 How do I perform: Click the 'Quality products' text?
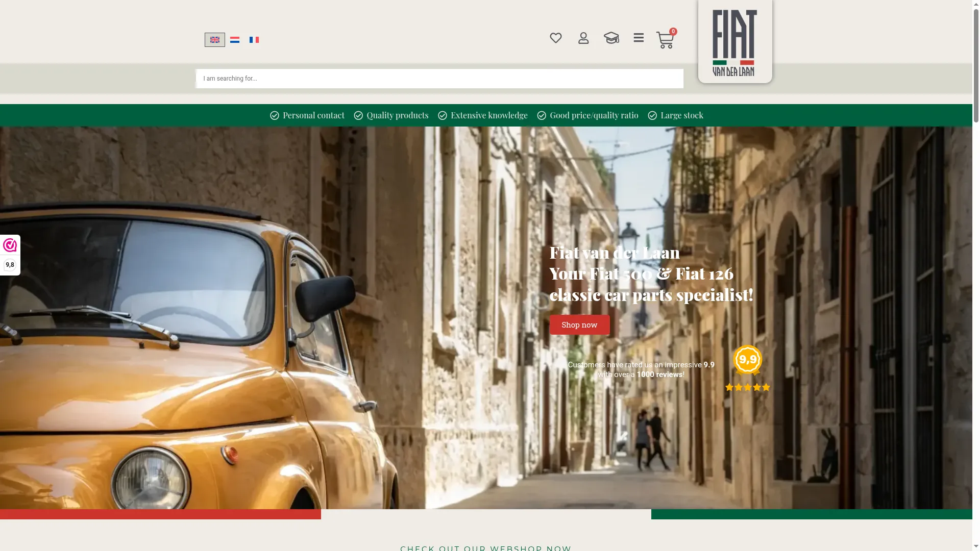click(398, 115)
